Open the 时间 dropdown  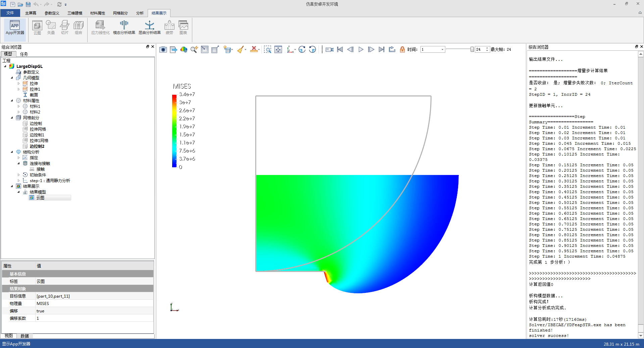point(442,50)
